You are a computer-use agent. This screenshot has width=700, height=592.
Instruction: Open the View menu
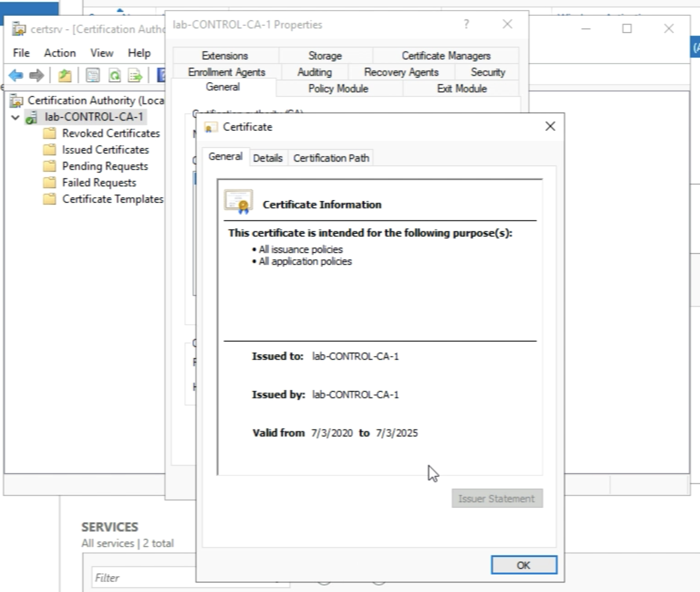coord(101,53)
